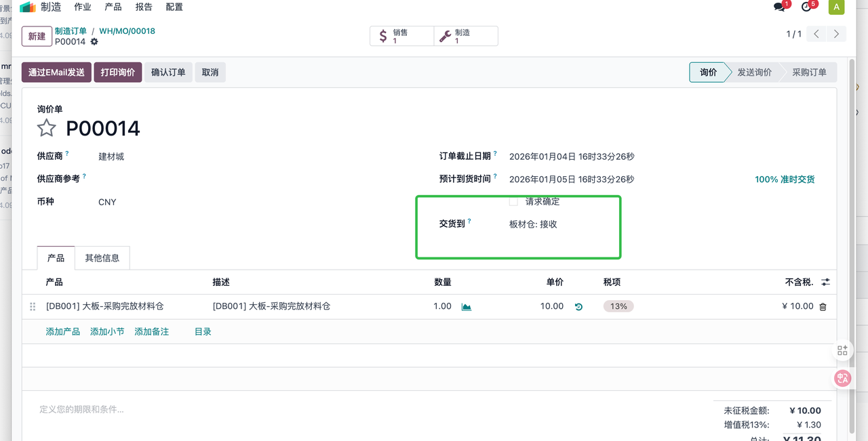Select the 采购订单 status stage
Screen dimensions: 868x441
tap(809, 72)
